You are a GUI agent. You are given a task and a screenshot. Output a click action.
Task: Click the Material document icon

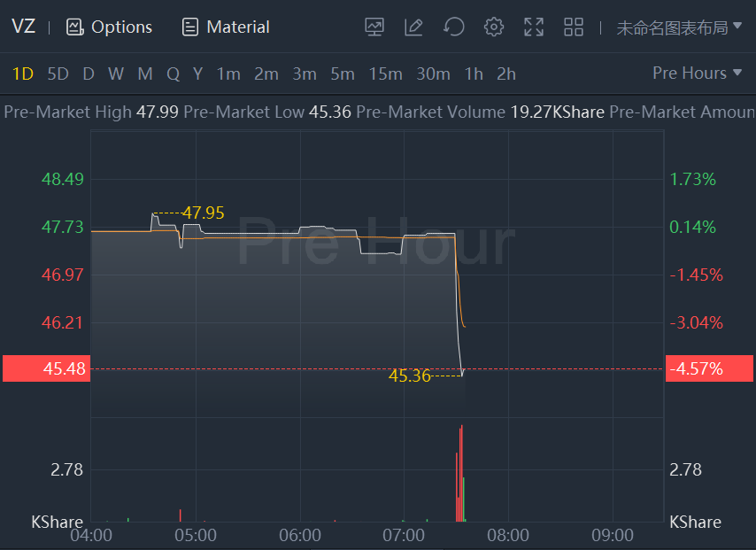189,27
